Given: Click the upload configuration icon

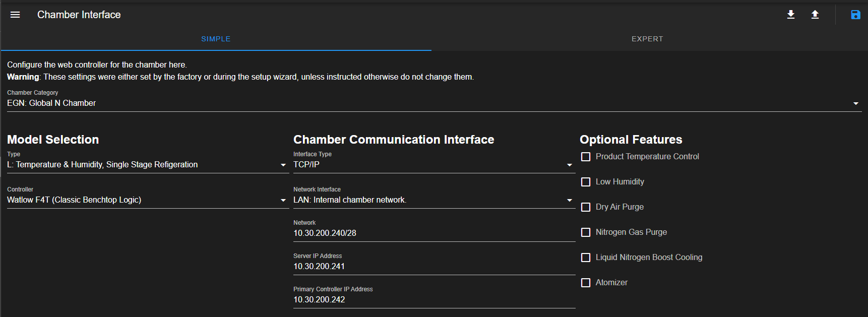Looking at the screenshot, I should coord(815,15).
